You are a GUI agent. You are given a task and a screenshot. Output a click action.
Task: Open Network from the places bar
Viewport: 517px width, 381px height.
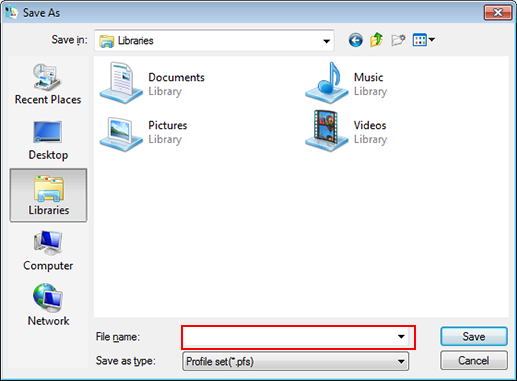(x=48, y=305)
